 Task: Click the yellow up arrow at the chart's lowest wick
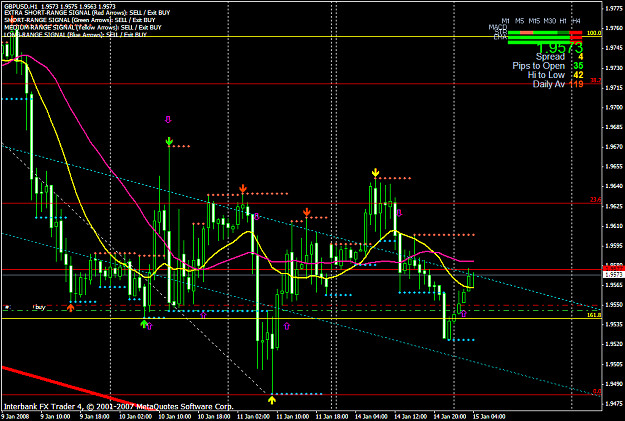coord(272,400)
